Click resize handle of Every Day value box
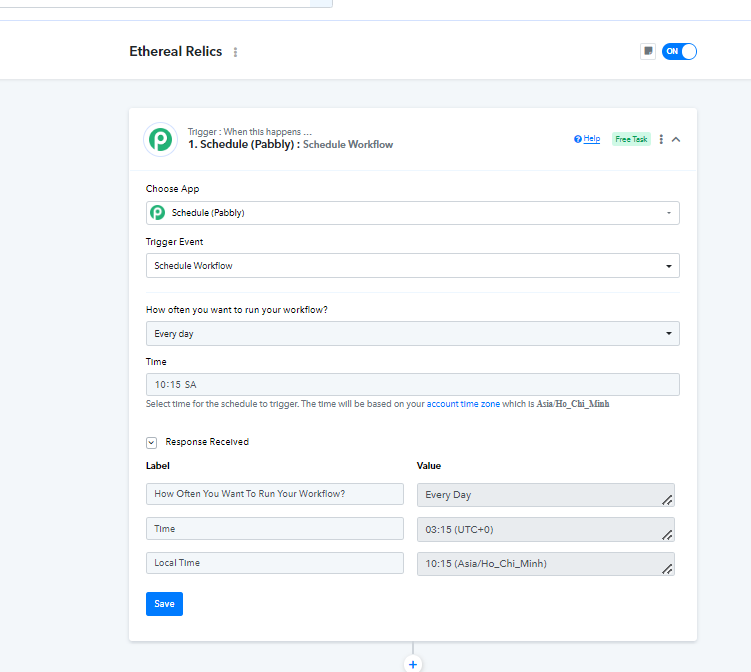The height and width of the screenshot is (672, 751). [x=667, y=500]
